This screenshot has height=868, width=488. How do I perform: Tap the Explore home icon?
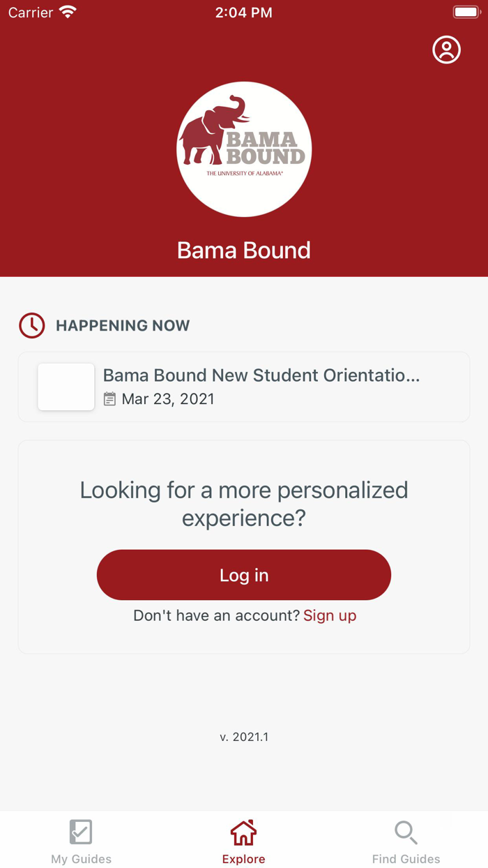tap(243, 832)
